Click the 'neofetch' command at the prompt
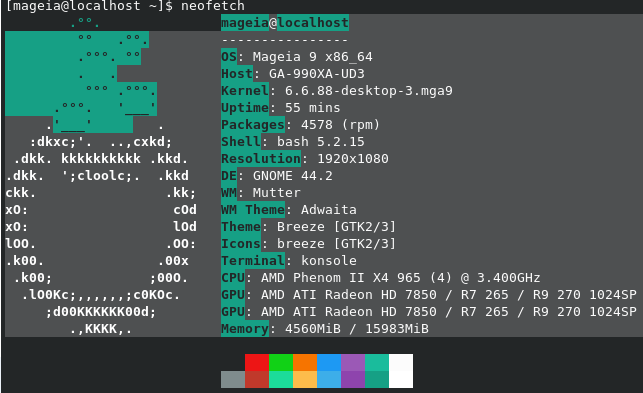Screen dimensions: 643x393 coord(213,6)
